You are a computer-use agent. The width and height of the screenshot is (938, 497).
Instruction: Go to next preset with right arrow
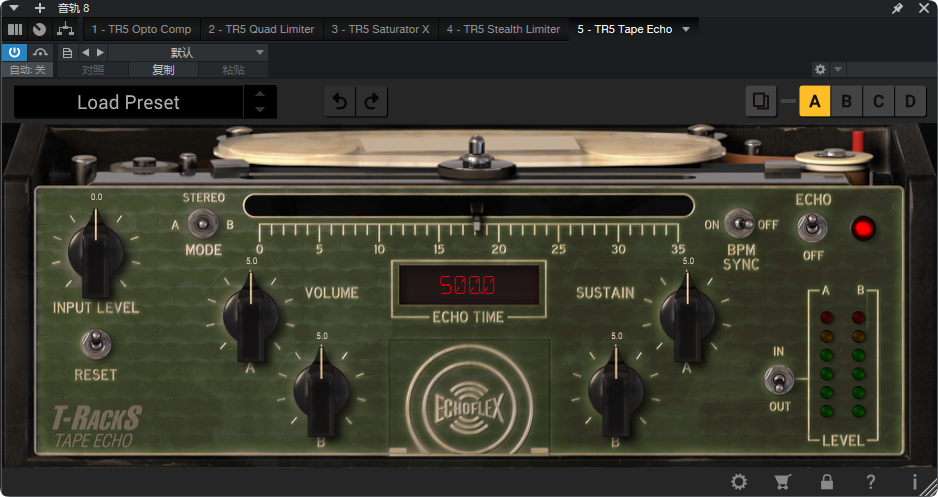pos(100,53)
